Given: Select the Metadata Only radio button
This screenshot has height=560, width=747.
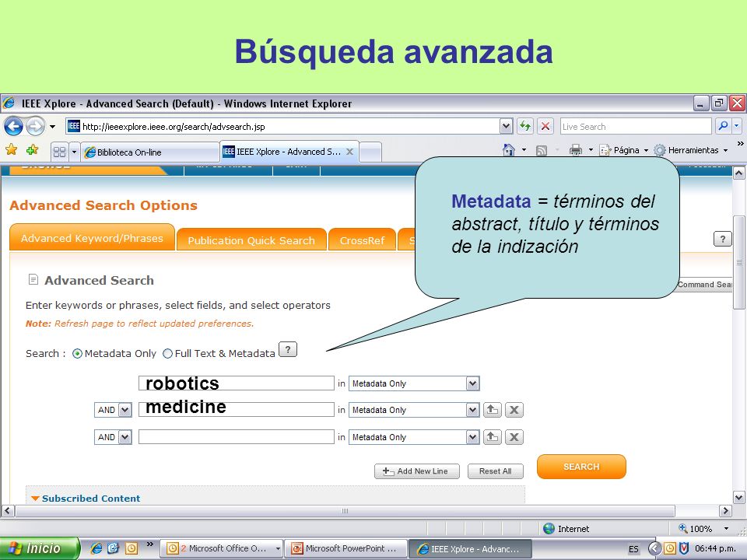Looking at the screenshot, I should coord(77,354).
